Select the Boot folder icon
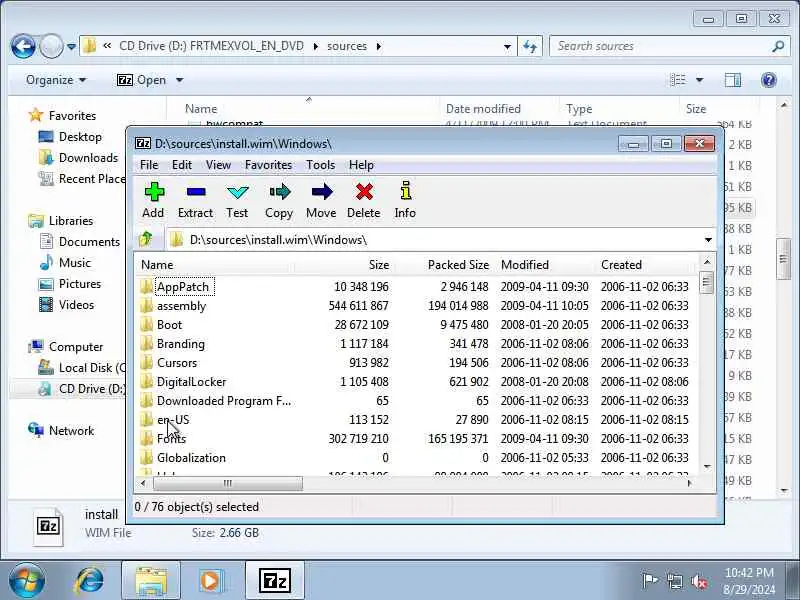Image resolution: width=800 pixels, height=600 pixels. tap(146, 324)
